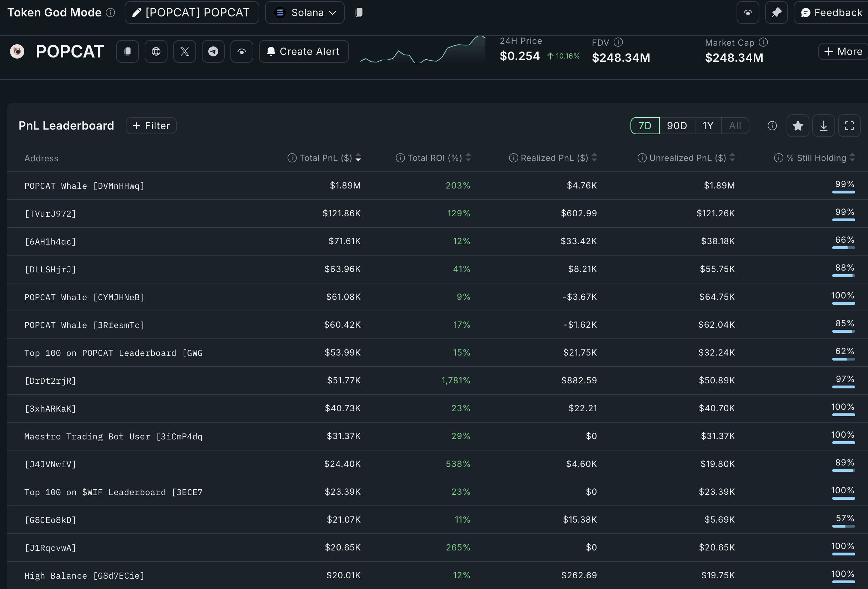Toggle watch eye icon next to POPCAT
Image resolution: width=868 pixels, height=589 pixels.
click(x=242, y=51)
